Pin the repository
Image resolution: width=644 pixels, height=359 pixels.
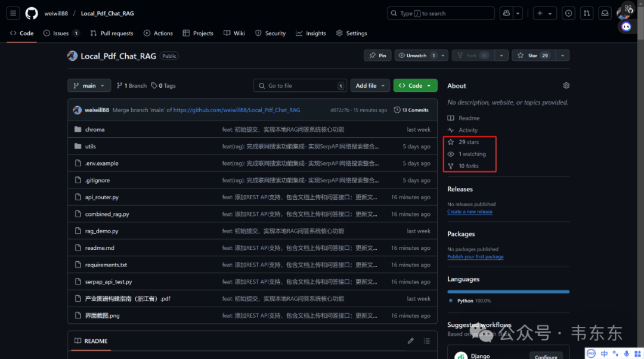(377, 55)
